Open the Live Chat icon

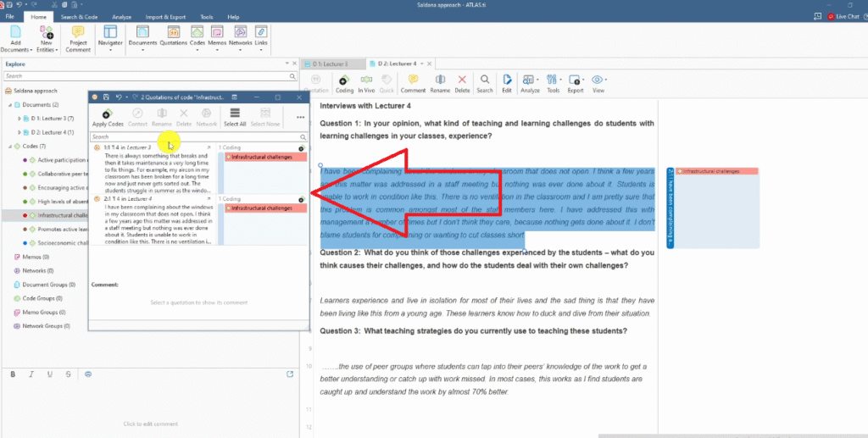[841, 16]
